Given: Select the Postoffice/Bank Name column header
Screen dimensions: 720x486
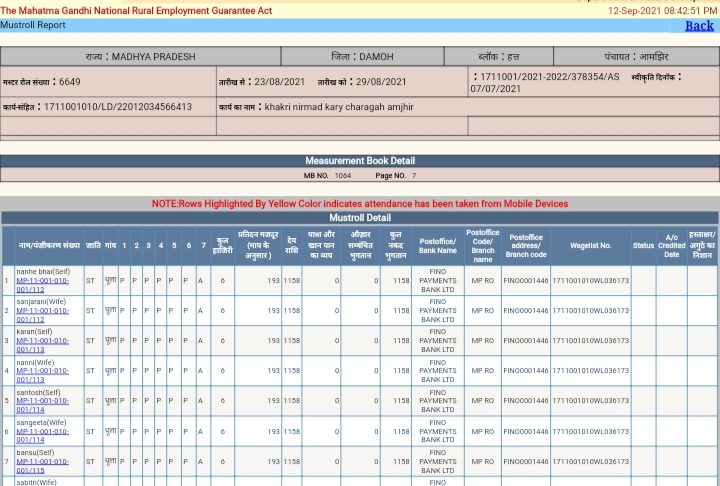Looking at the screenshot, I should (438, 245).
